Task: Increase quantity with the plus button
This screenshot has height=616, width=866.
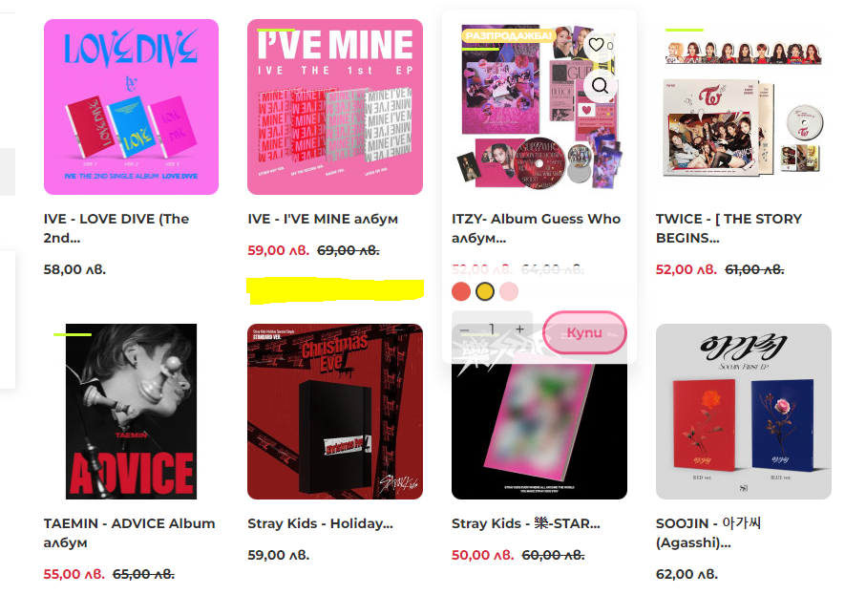Action: click(519, 329)
